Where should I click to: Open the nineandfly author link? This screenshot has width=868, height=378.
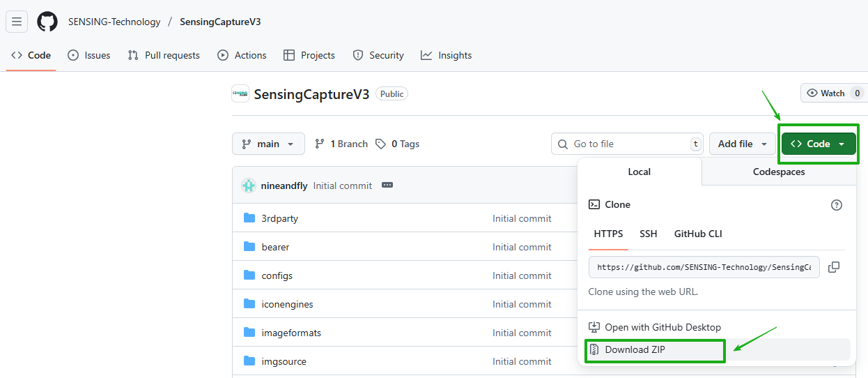point(284,186)
